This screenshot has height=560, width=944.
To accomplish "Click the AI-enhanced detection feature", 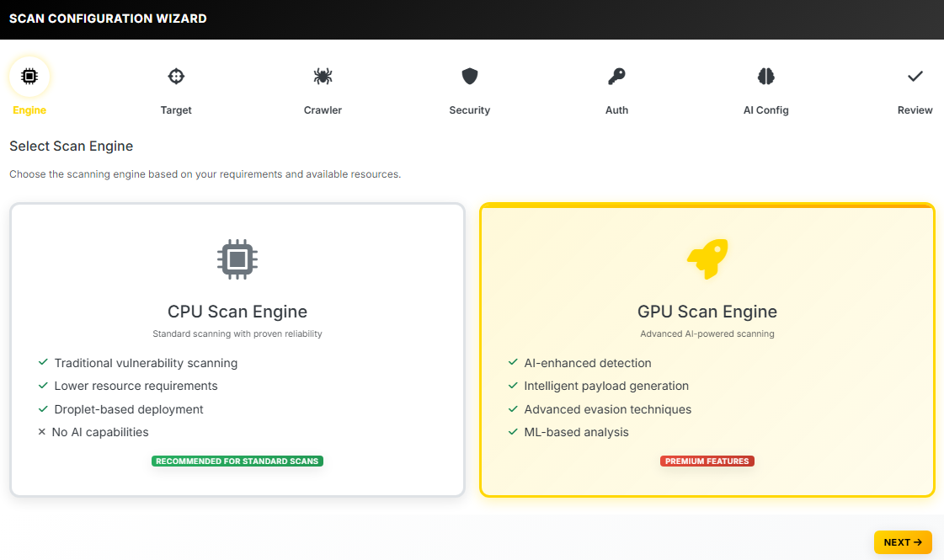I will (x=587, y=363).
